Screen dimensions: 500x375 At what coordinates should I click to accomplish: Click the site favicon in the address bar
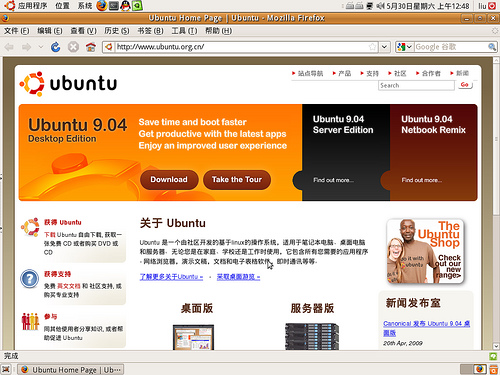point(109,47)
